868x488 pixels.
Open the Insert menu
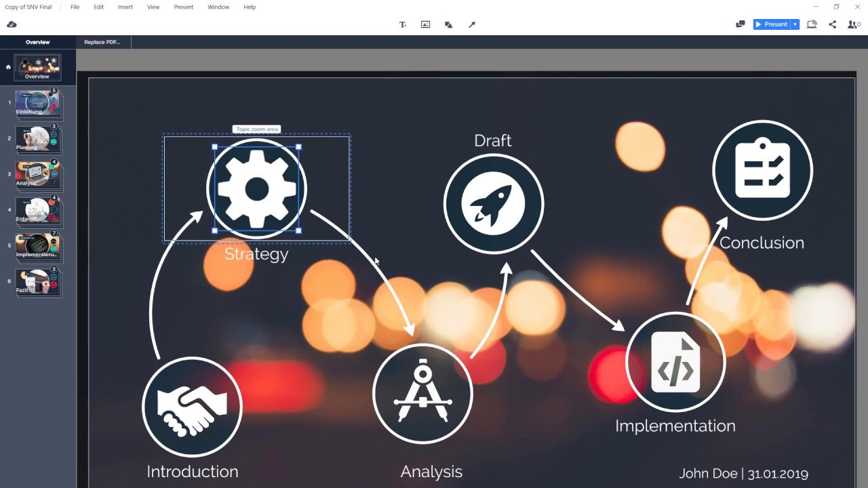(x=125, y=7)
